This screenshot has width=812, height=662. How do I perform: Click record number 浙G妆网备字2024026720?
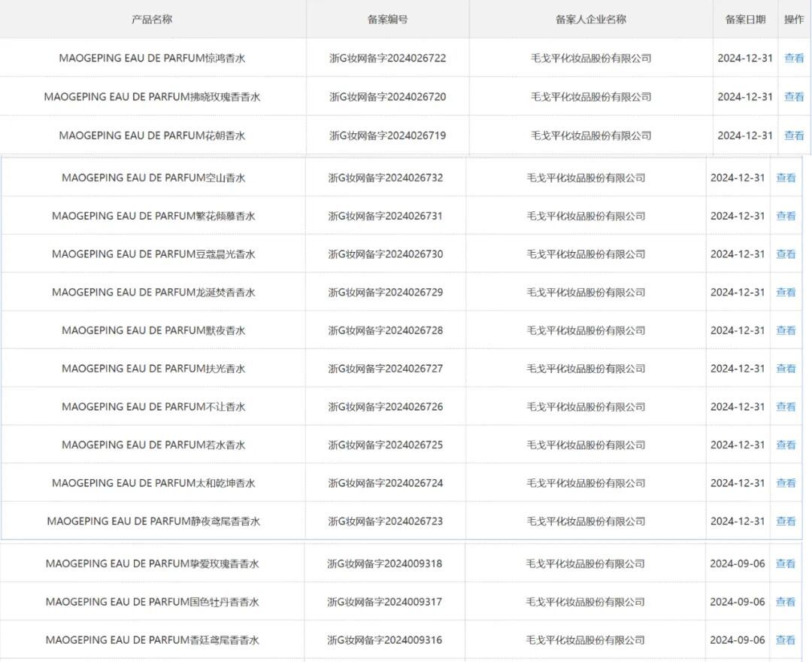coord(387,96)
